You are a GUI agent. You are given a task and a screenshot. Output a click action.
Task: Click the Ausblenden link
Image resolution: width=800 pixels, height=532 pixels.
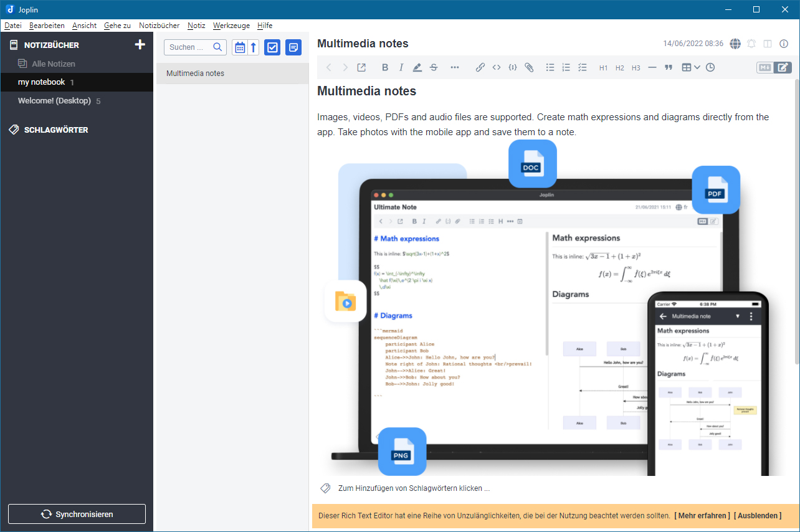pos(758,516)
